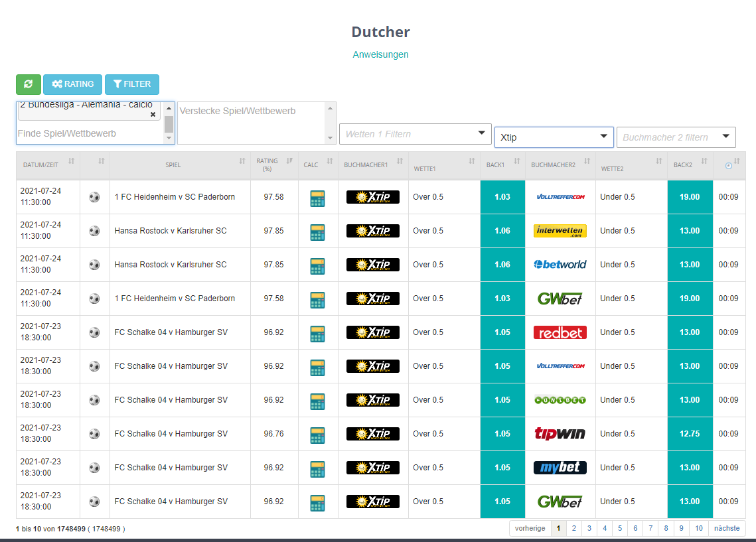Viewport: 756px width, 542px height.
Task: Open the FILTER options
Action: tap(132, 84)
